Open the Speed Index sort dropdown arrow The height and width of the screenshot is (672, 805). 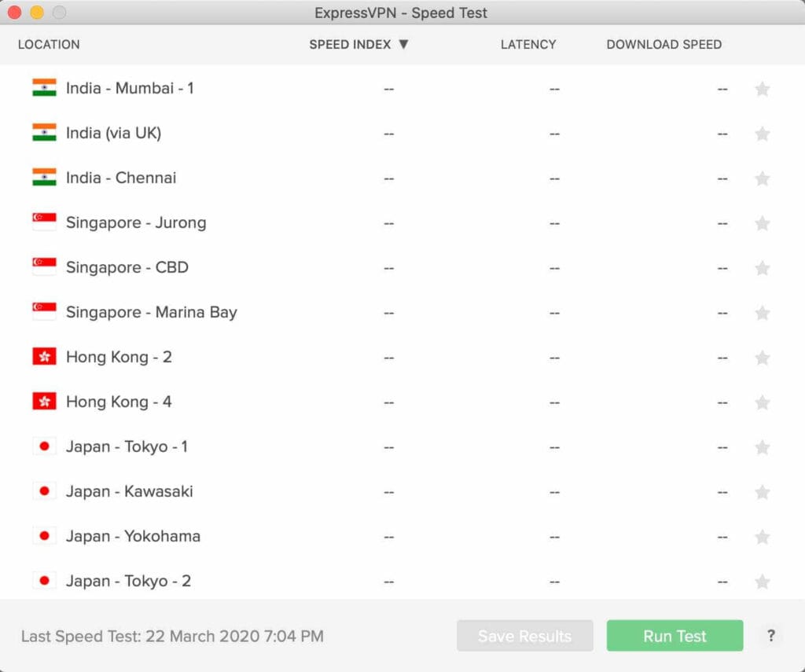point(403,45)
